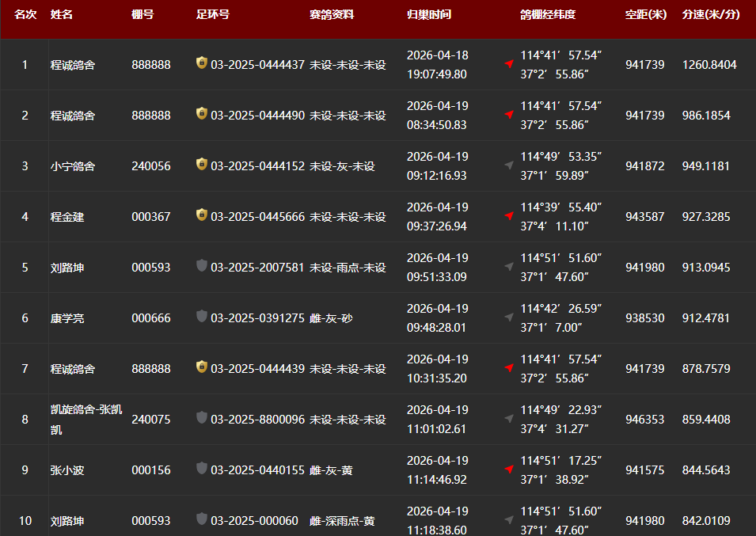This screenshot has height=536, width=756.
Task: Click the 空距(米) column header
Action: [x=645, y=14]
